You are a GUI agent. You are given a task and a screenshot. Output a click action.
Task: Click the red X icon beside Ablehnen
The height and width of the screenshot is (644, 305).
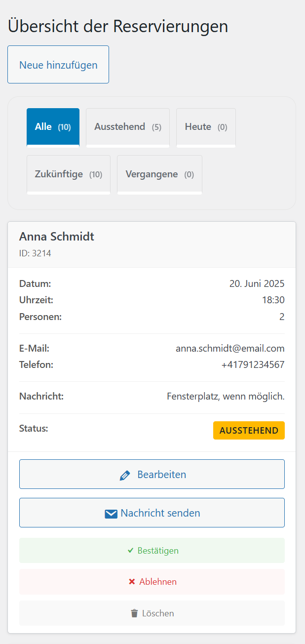pos(132,582)
